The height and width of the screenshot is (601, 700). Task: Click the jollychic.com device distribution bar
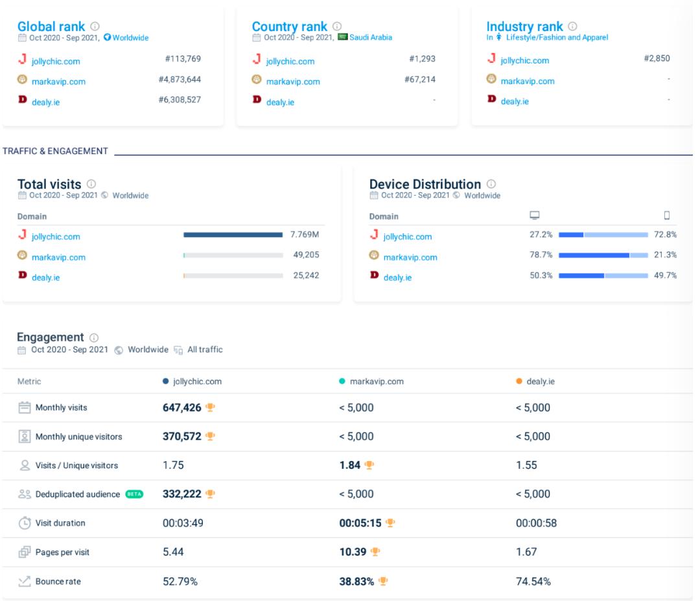tap(603, 234)
